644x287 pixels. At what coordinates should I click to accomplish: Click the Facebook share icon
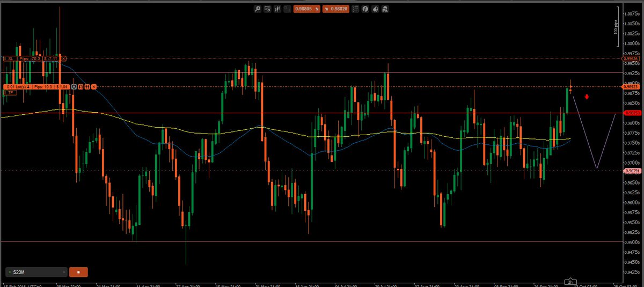tap(365, 9)
